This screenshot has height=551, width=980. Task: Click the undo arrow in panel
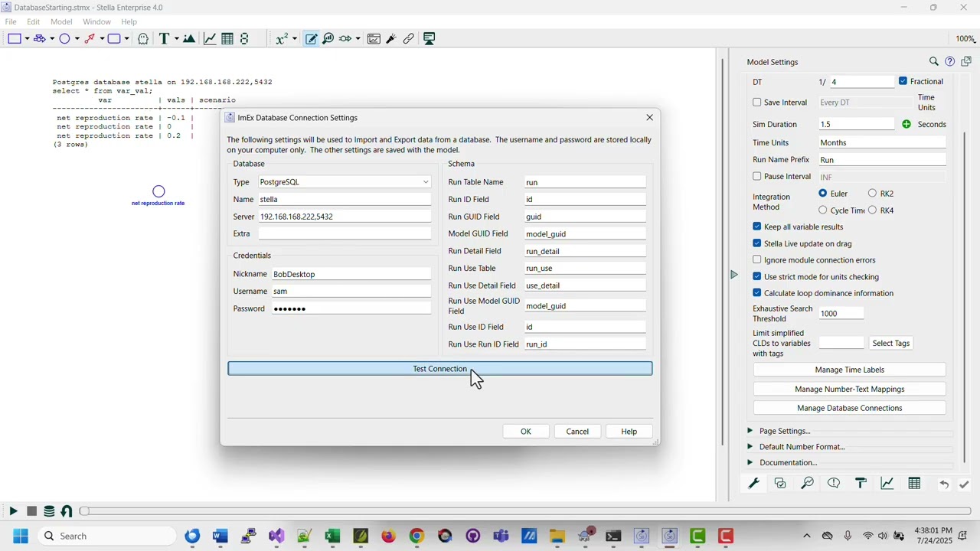(x=945, y=484)
